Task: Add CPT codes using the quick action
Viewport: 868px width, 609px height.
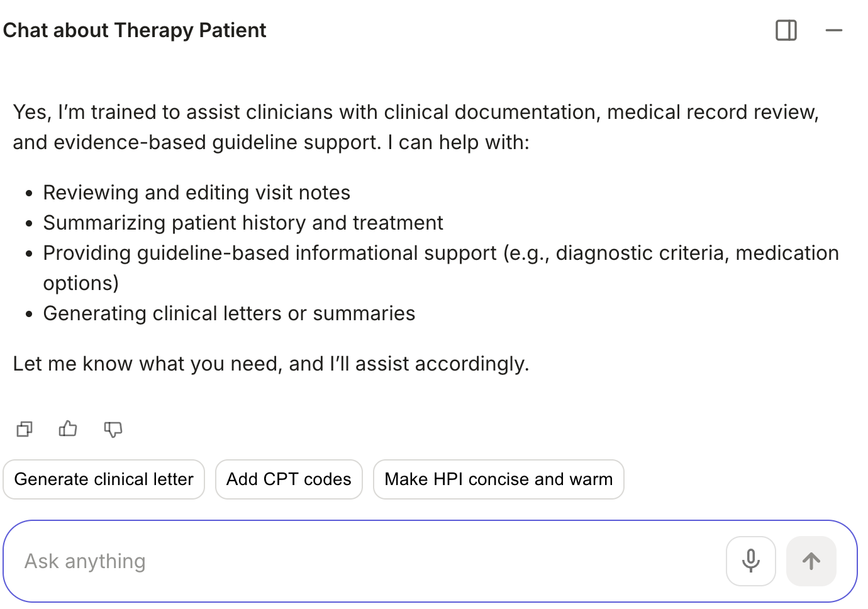Action: [289, 479]
